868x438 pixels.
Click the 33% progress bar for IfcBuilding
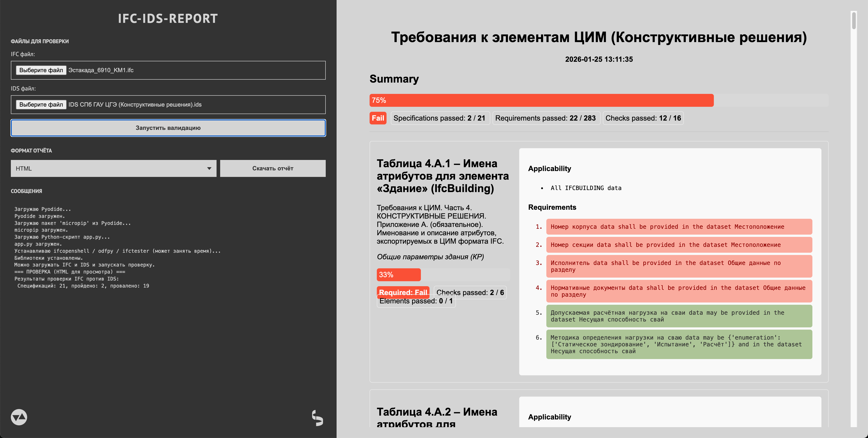click(399, 275)
